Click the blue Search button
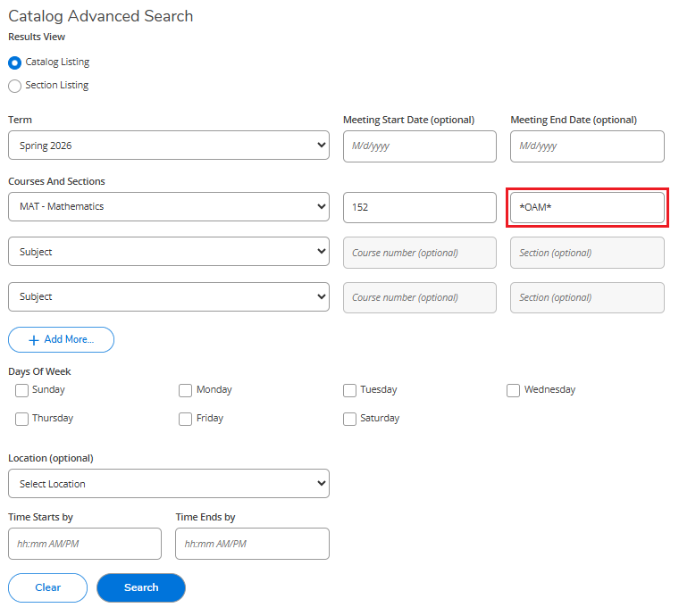The width and height of the screenshot is (679, 616). [141, 587]
